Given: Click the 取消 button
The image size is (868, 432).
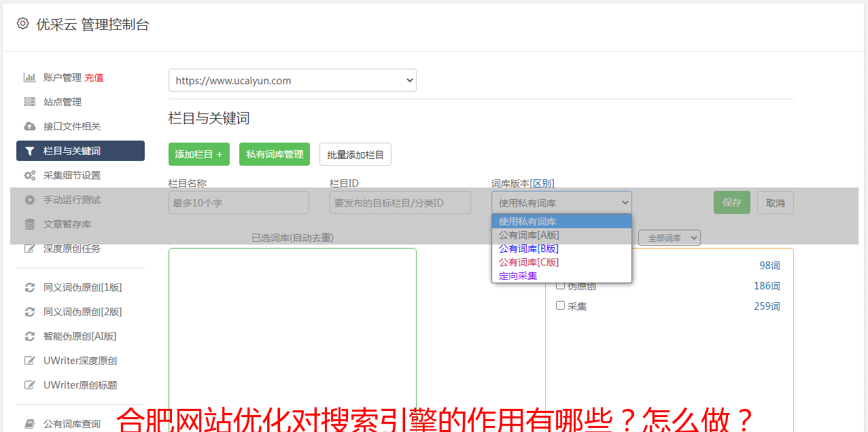Looking at the screenshot, I should pyautogui.click(x=776, y=202).
